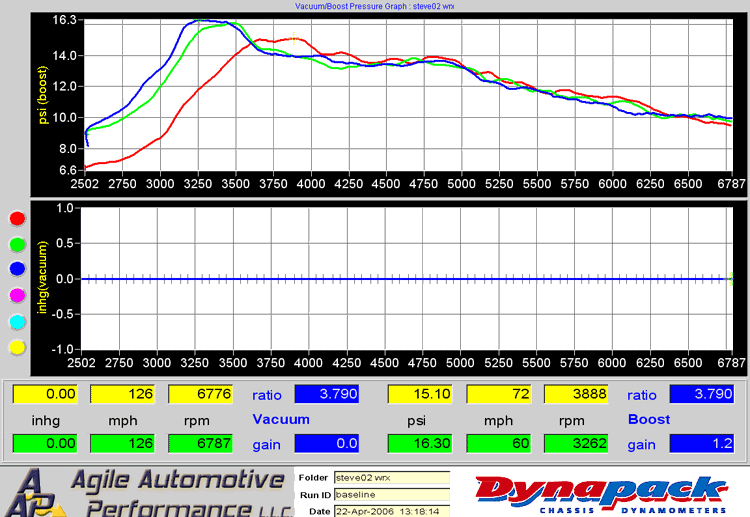
Task: Select the red run color dot
Action: 17,219
